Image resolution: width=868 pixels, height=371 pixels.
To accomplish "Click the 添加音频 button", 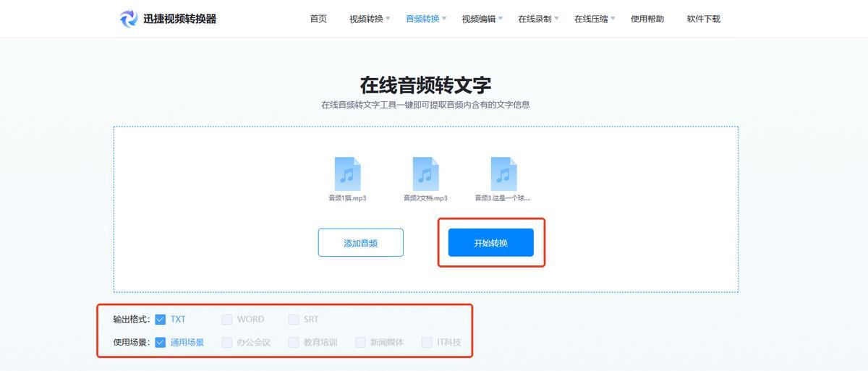I will pyautogui.click(x=360, y=243).
